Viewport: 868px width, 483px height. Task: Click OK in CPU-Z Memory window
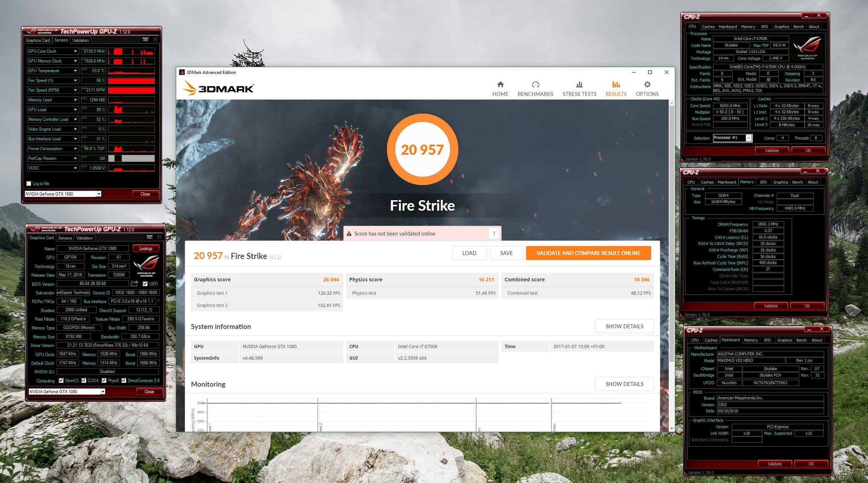tap(807, 306)
